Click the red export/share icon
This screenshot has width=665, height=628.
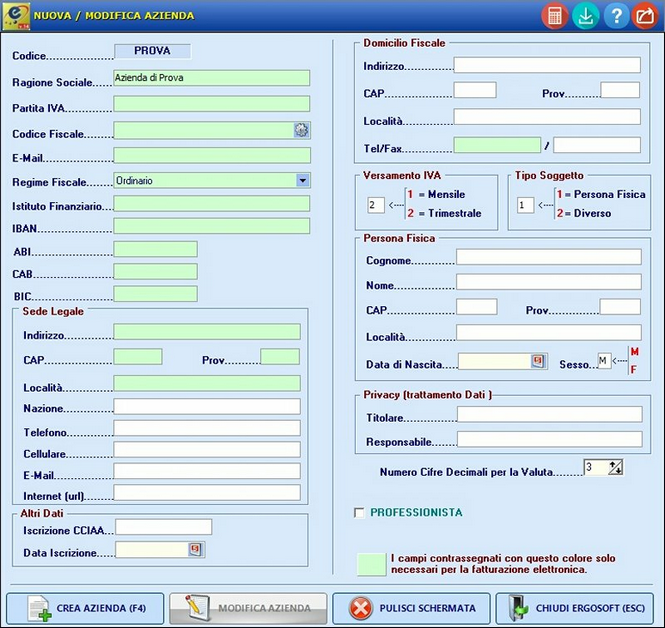pos(645,16)
